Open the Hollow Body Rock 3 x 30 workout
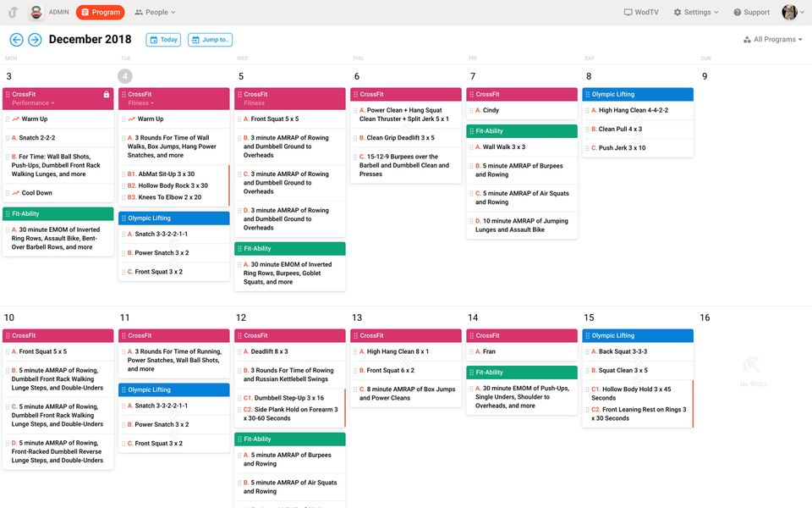Screen dimensions: 812x508 pyautogui.click(x=174, y=185)
